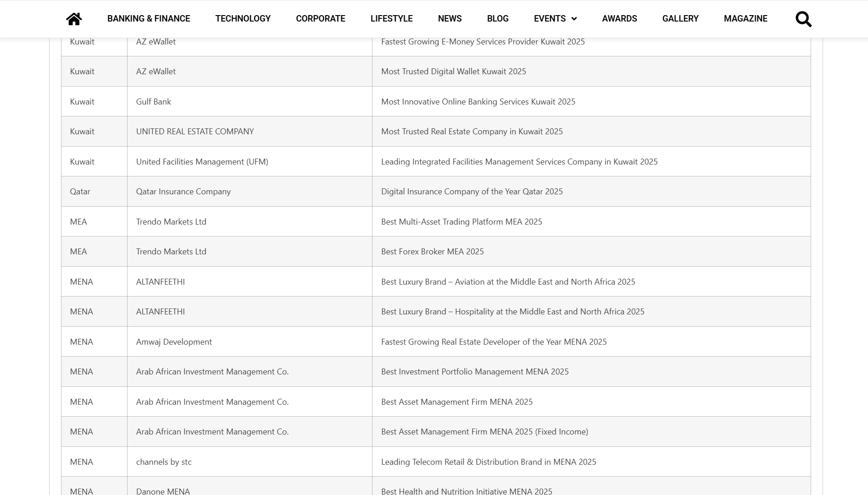Open the search magnifier icon
Viewport: 868px width, 495px height.
pyautogui.click(x=803, y=19)
